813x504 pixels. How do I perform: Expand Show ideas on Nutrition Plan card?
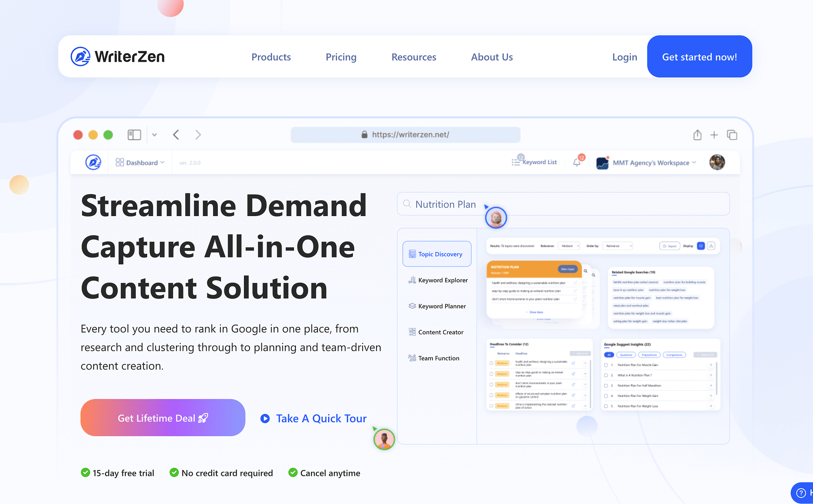(534, 312)
